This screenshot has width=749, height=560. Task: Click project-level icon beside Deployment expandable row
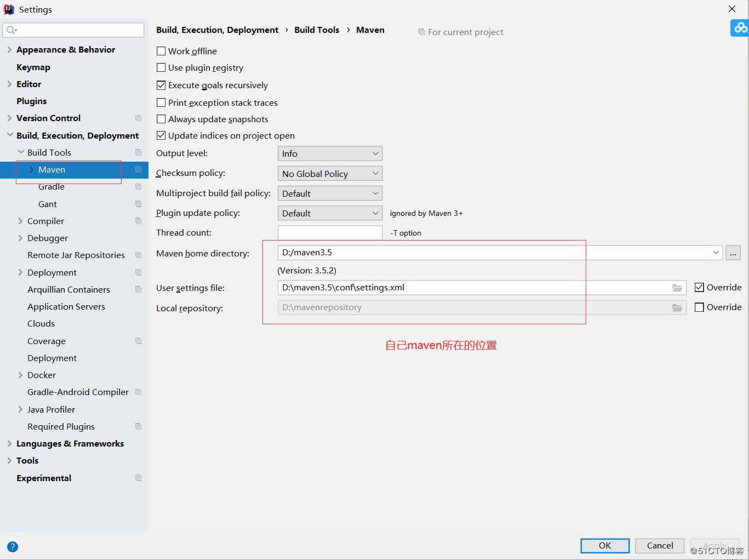tap(138, 272)
